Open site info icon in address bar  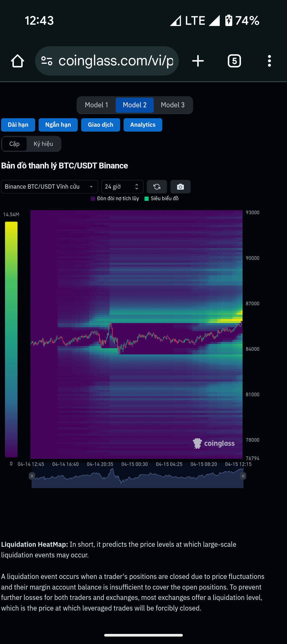47,61
